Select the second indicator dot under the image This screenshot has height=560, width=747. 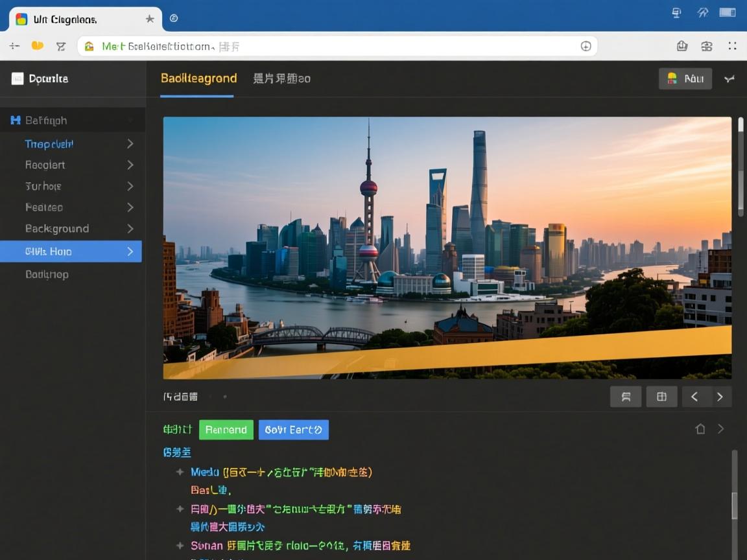[x=224, y=397]
